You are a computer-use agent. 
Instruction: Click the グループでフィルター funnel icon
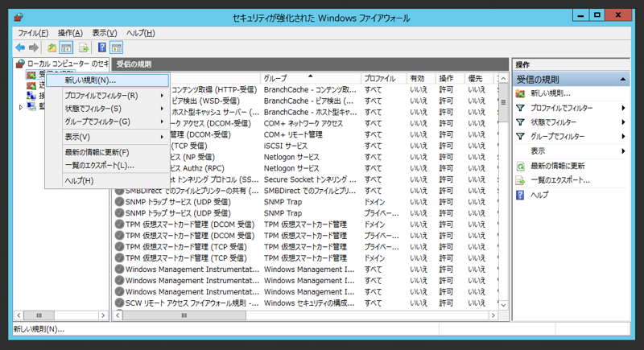(x=520, y=136)
